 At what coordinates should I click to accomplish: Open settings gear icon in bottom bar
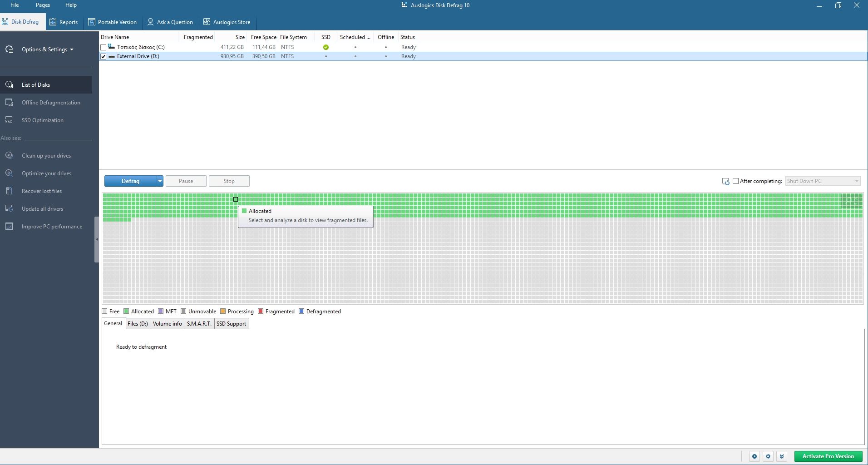768,456
